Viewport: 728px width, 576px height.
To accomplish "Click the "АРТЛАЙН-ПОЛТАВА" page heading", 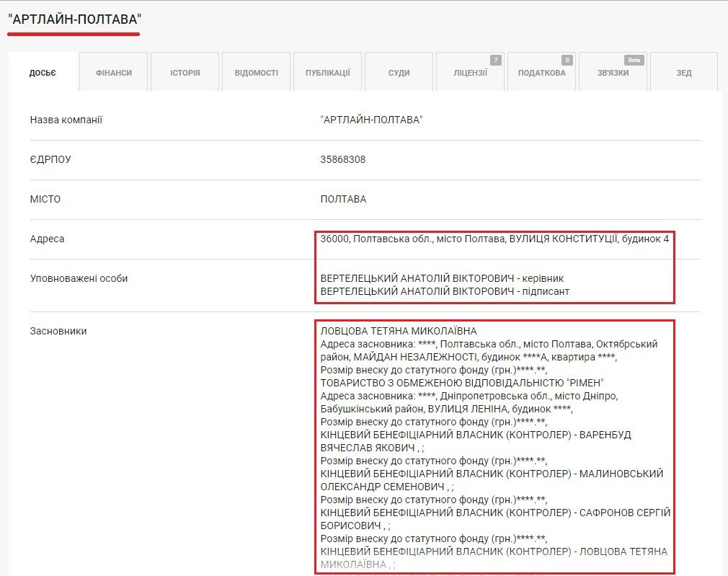I will click(75, 20).
